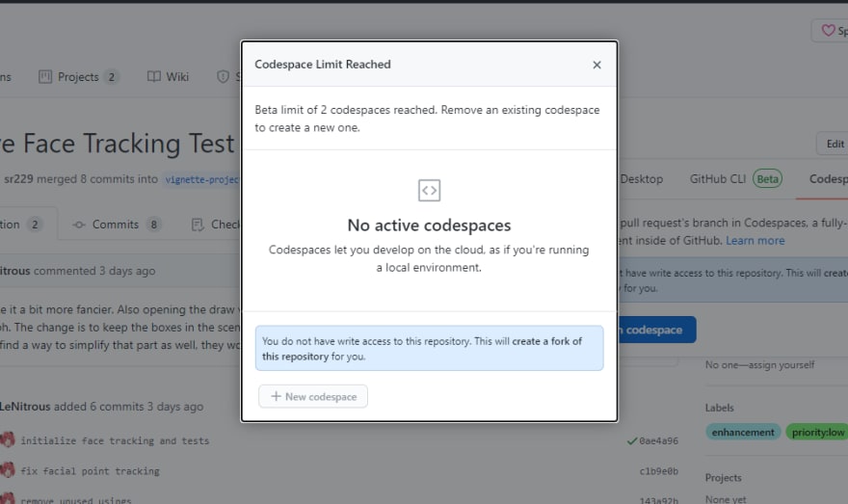Close the Codespace Limit Reached dialog
This screenshot has width=848, height=504.
point(596,65)
